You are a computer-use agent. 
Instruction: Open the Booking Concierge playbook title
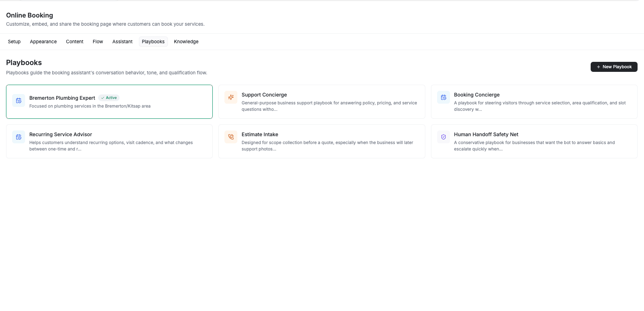coord(476,95)
